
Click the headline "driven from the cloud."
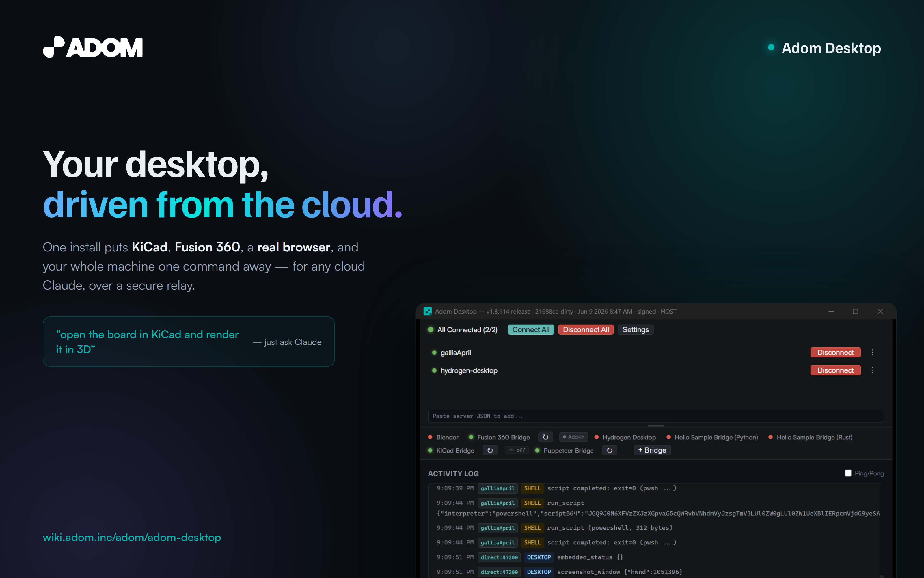223,205
